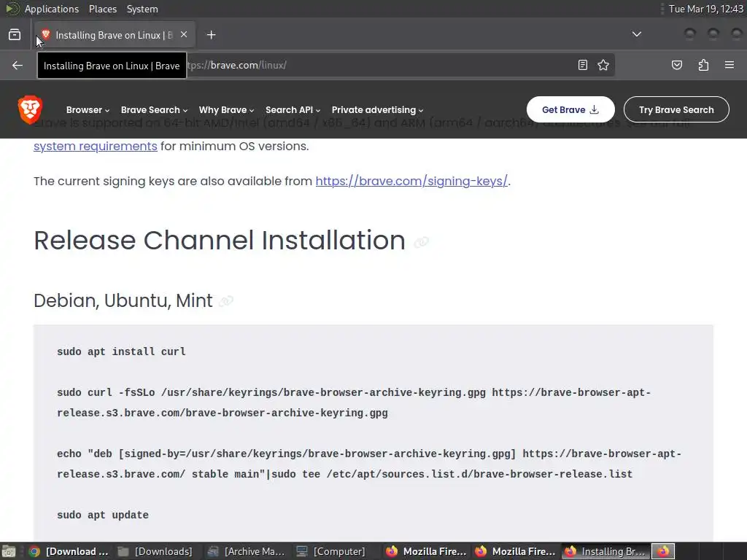747x560 pixels.
Task: Click anchor link beside Release Channel Installation
Action: (421, 242)
